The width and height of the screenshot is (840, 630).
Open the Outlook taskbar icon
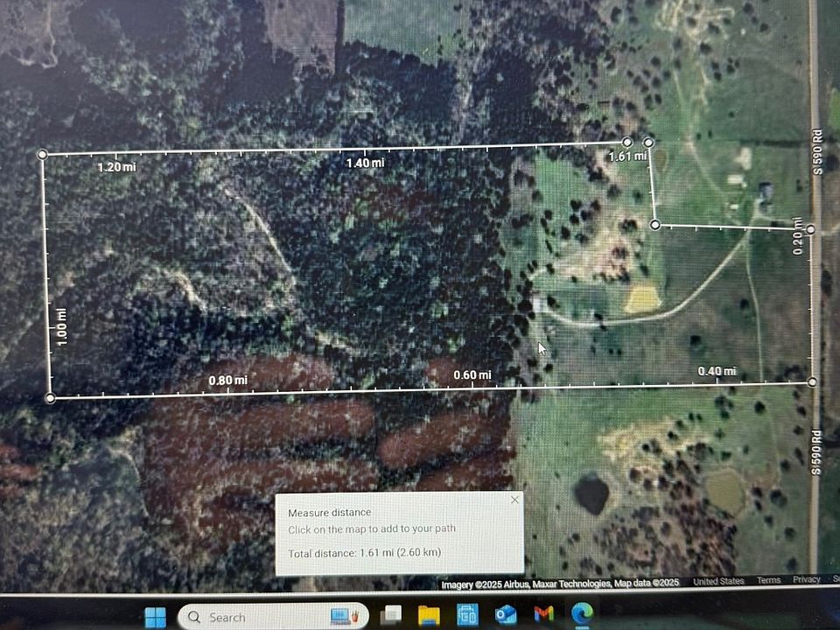505,615
